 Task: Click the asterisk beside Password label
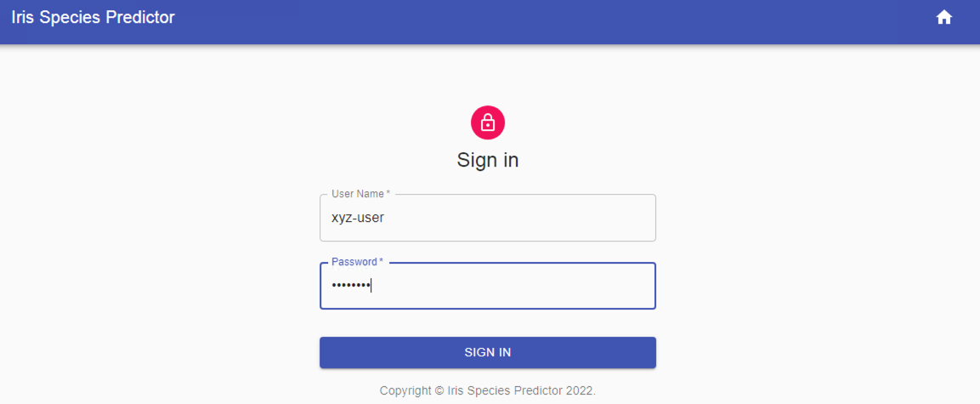pos(381,262)
